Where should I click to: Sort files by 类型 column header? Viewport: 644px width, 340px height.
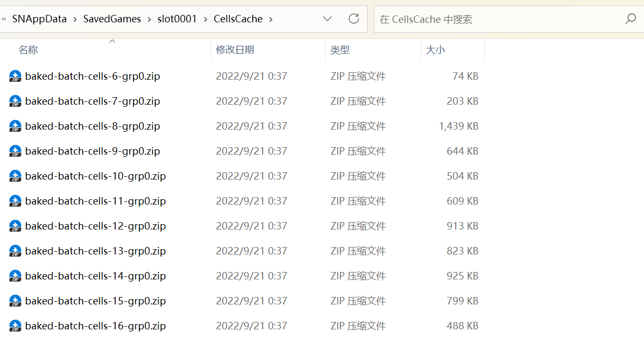point(340,50)
